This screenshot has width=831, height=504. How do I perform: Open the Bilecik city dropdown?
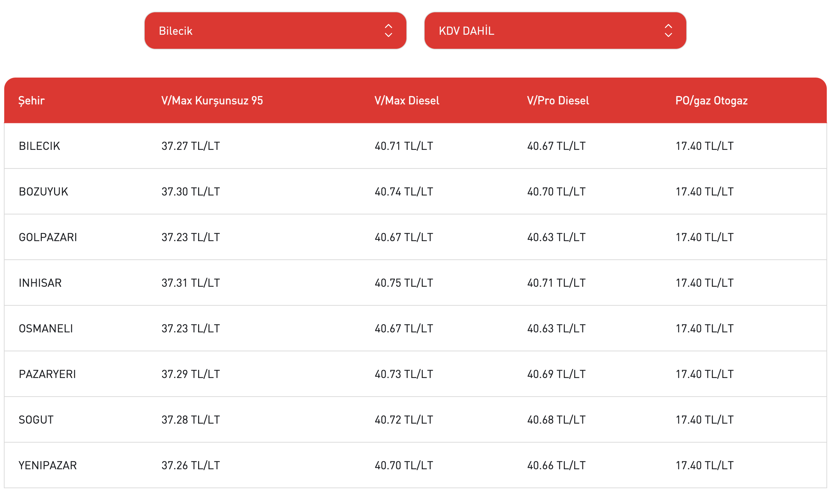(x=275, y=31)
